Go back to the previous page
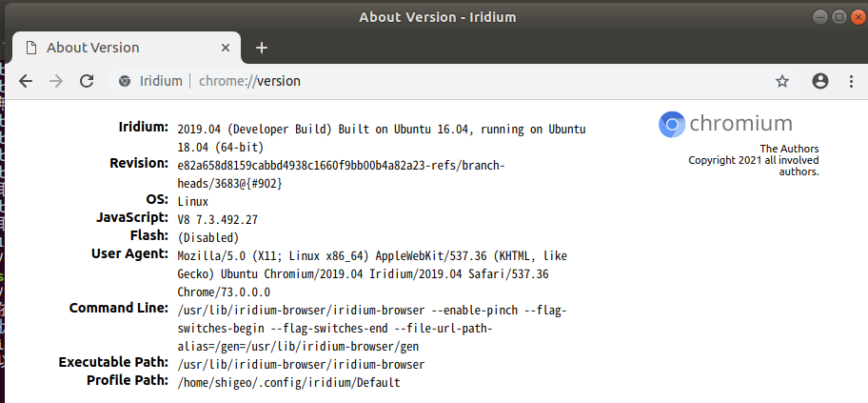 pos(26,82)
